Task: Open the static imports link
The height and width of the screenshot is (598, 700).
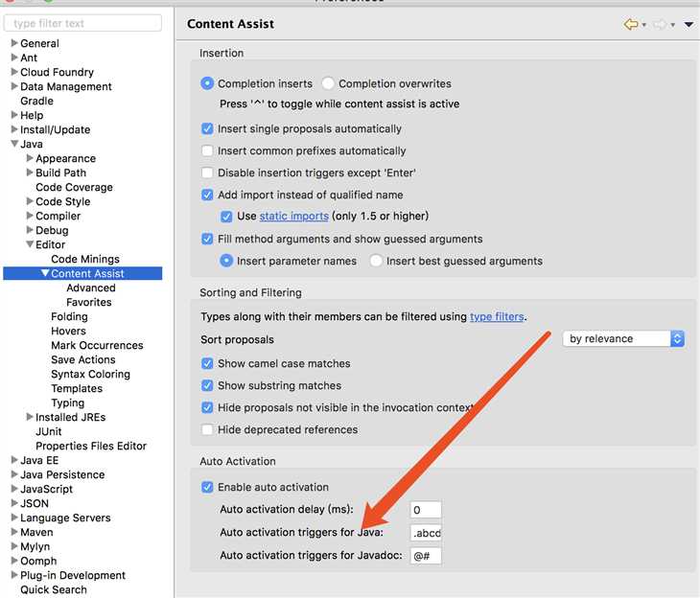Action: pos(293,216)
